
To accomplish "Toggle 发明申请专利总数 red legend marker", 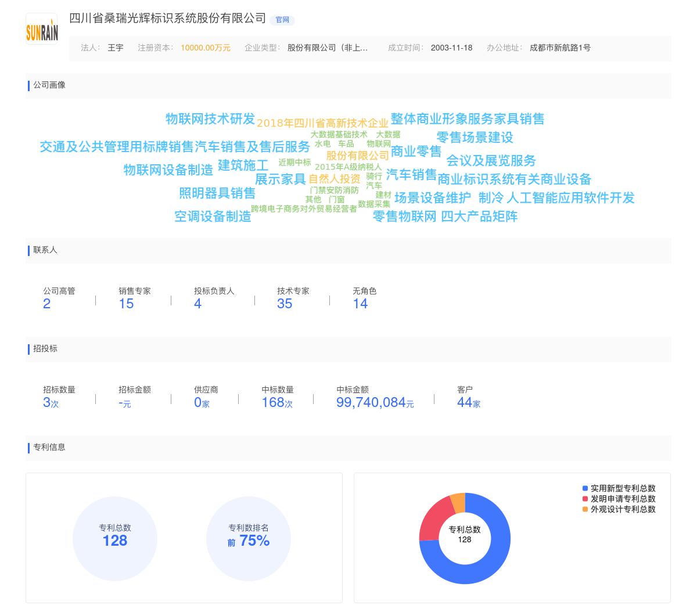I will pos(585,499).
